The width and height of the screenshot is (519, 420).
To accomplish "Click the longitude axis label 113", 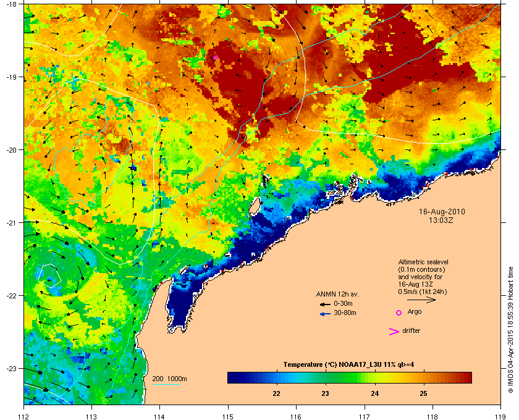I will click(x=91, y=417).
